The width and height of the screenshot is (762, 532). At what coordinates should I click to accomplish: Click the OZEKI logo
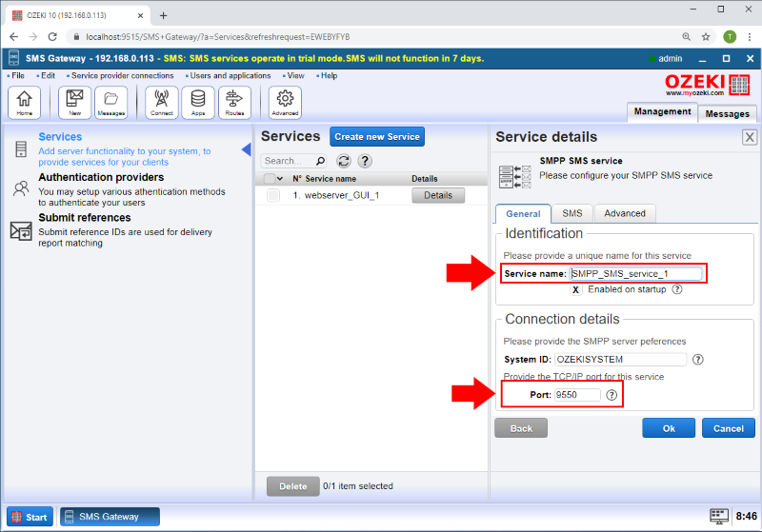(707, 85)
